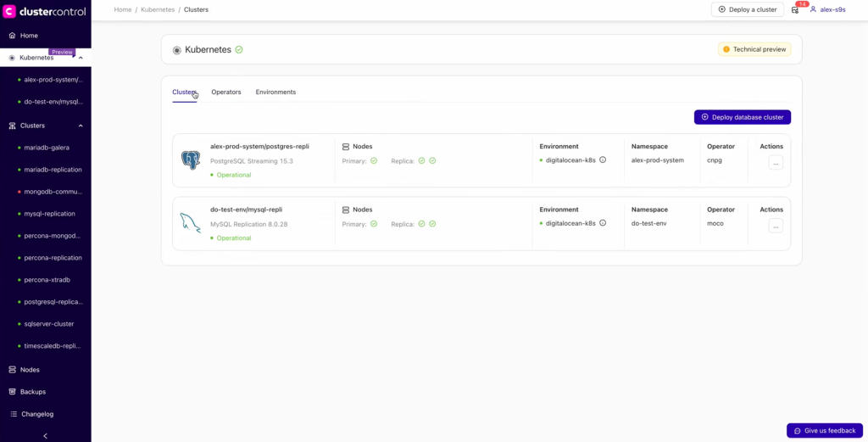
Task: Open sqlserver-cluster item
Action: coord(48,324)
